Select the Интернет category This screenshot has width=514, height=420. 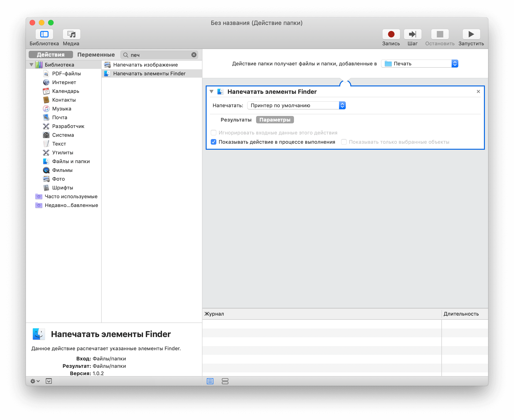[x=64, y=82]
